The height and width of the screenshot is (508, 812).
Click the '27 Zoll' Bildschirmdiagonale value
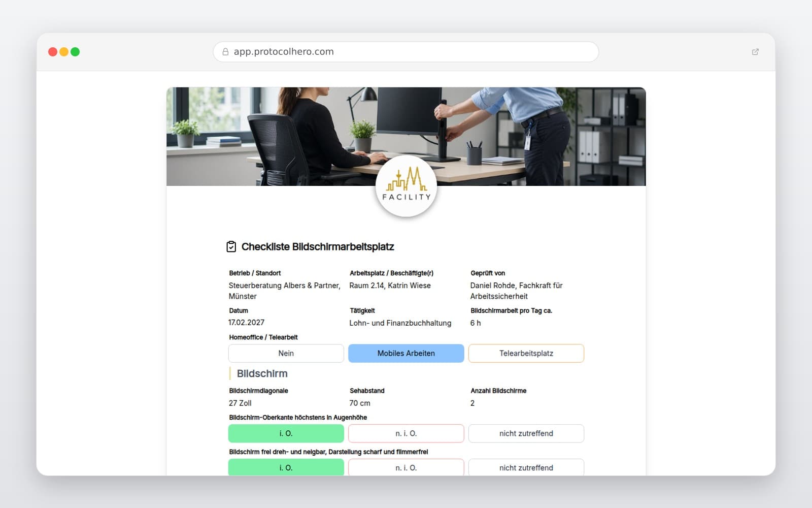click(x=240, y=403)
